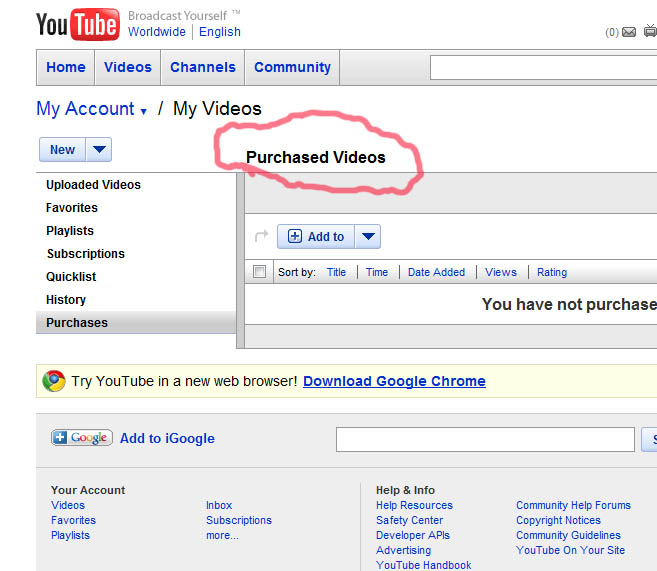The image size is (657, 571).
Task: Open Developer APIs link
Action: [413, 535]
